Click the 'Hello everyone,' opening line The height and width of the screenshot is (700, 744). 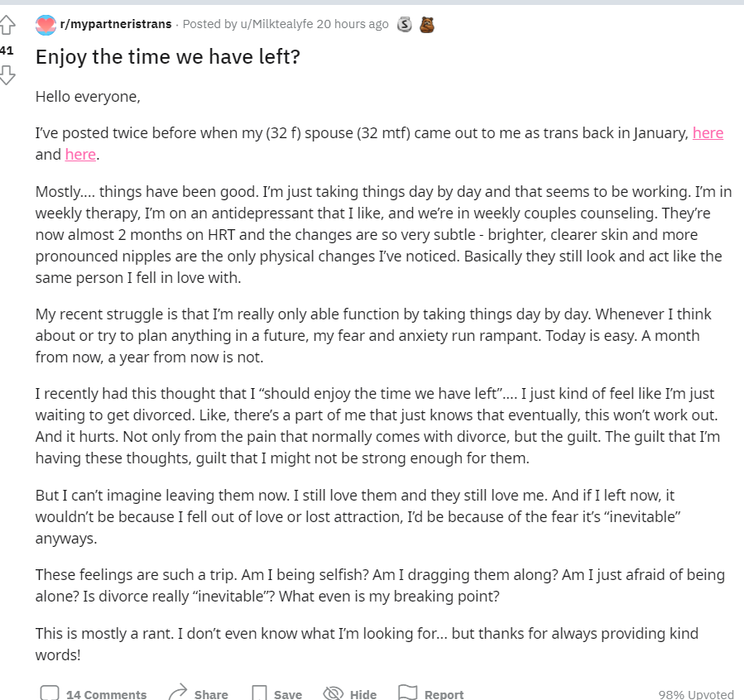pos(88,97)
